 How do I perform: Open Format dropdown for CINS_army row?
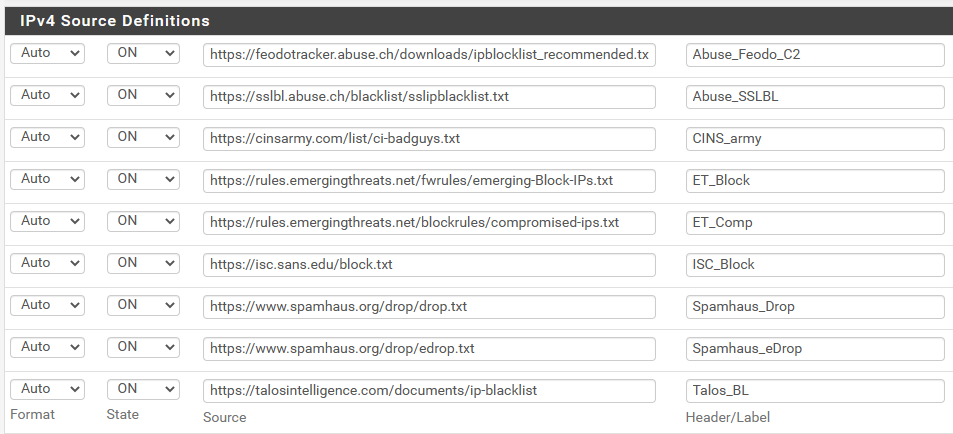coord(47,137)
